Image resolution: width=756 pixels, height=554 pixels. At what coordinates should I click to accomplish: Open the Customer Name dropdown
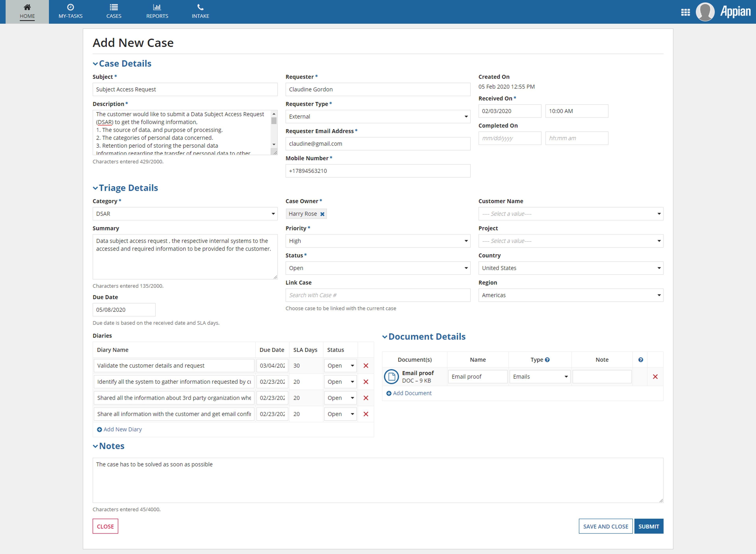571,214
